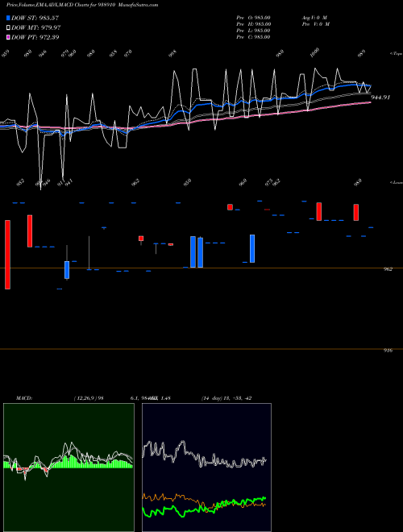Click the 'Avg V: 0 M' value
Image resolution: width=403 pixels, height=532 pixels.
[314, 18]
